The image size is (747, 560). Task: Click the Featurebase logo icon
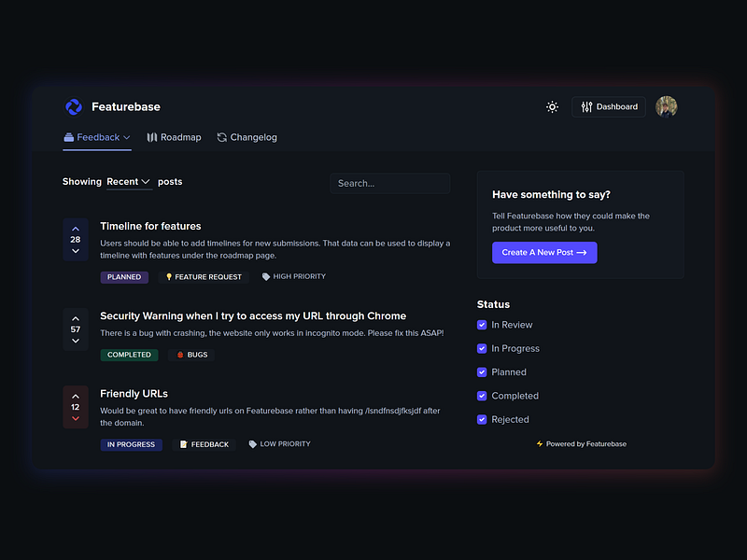pos(73,106)
